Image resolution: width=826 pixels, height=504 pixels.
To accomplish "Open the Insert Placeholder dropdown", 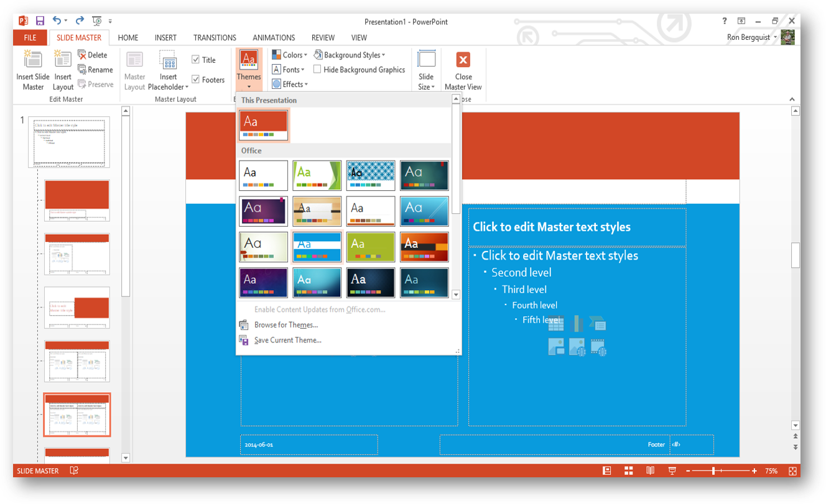I will tap(169, 71).
